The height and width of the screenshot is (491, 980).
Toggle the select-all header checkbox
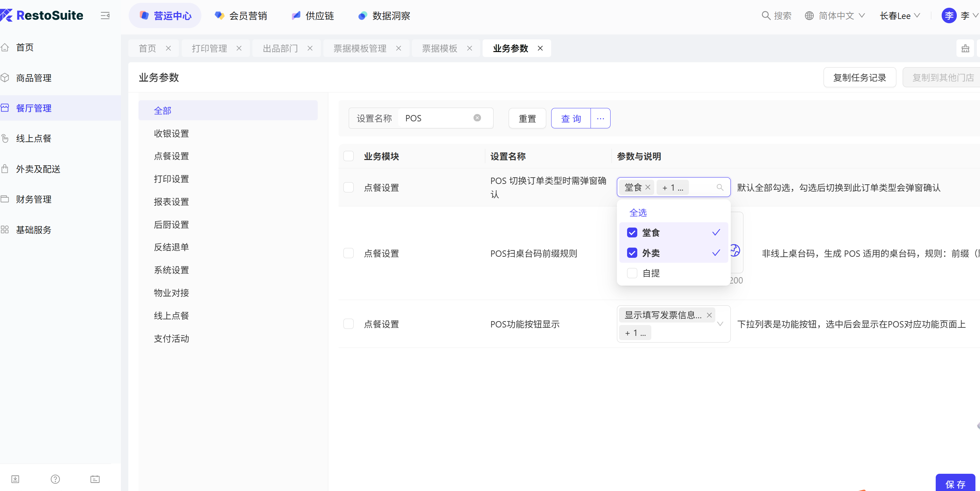click(x=348, y=156)
